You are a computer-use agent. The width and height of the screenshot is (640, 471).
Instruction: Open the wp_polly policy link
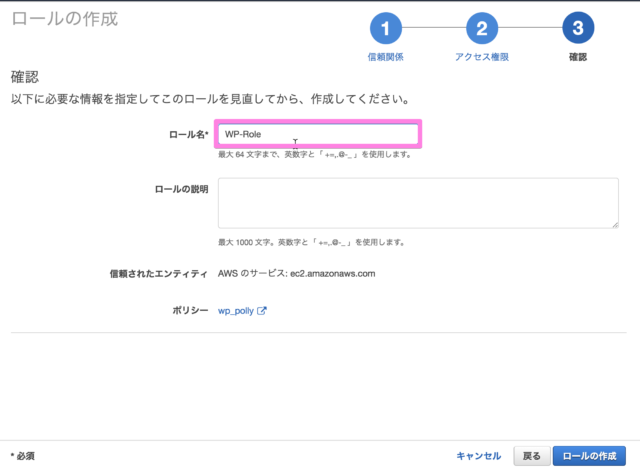tap(235, 311)
